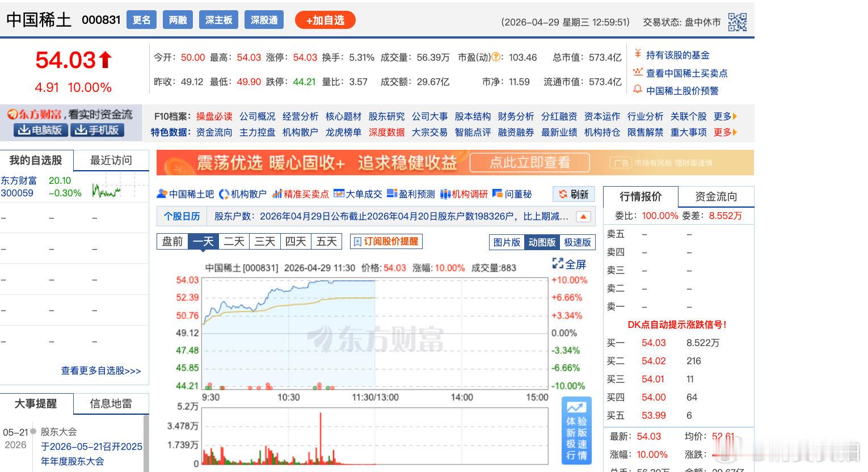Switch to 大事提醒 tab

pyautogui.click(x=36, y=404)
